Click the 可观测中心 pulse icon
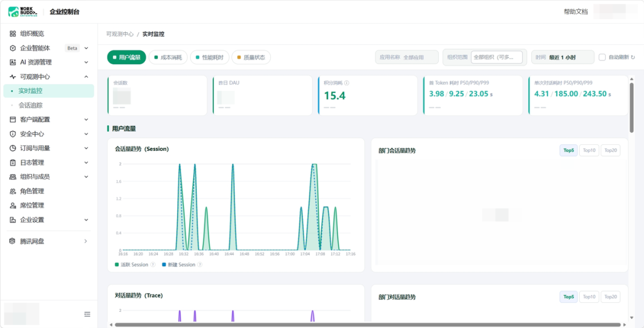This screenshot has width=644, height=328. (x=13, y=77)
